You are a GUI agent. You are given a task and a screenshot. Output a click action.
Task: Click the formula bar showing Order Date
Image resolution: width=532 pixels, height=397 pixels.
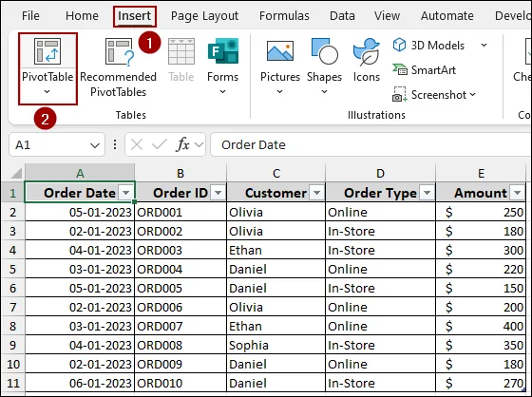click(x=370, y=145)
